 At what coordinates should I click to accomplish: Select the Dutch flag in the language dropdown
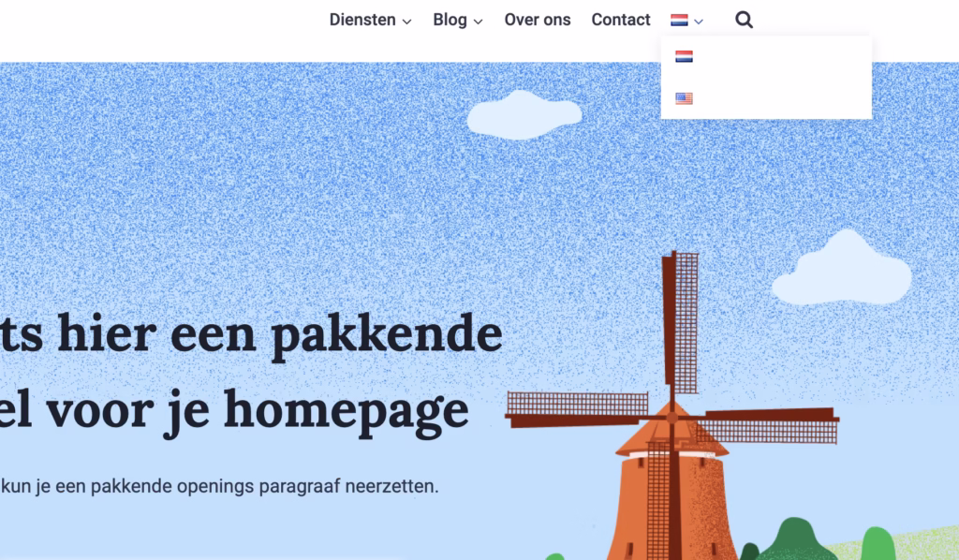click(x=684, y=56)
